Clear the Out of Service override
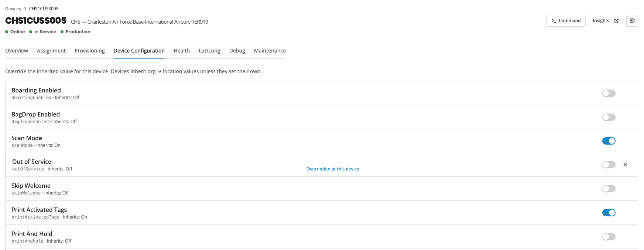The height and width of the screenshot is (250, 644). 625,165
